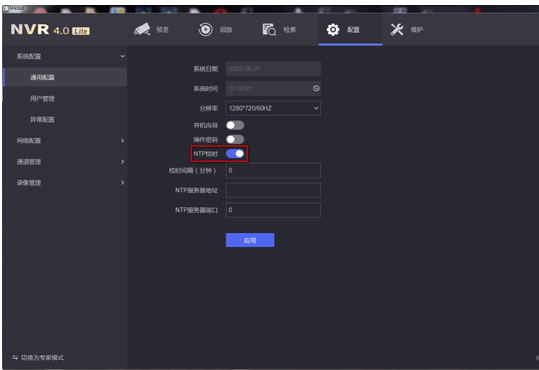Disable the NTP校时 toggle
The image size is (539, 370).
click(235, 153)
